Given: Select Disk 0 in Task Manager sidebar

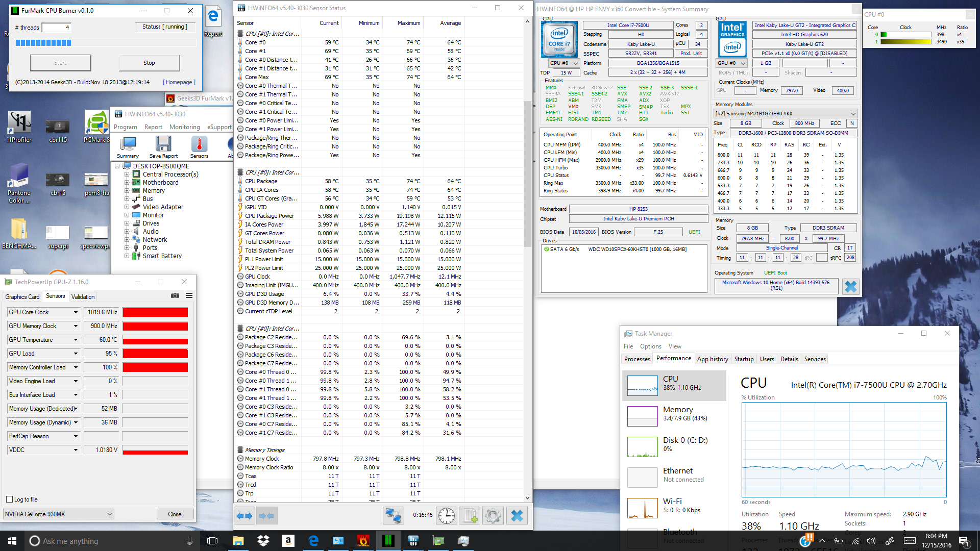Looking at the screenshot, I should coord(674,446).
